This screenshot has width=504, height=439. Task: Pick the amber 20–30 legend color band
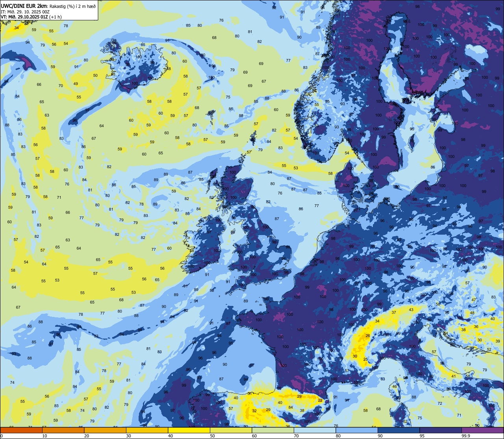[x=105, y=430]
